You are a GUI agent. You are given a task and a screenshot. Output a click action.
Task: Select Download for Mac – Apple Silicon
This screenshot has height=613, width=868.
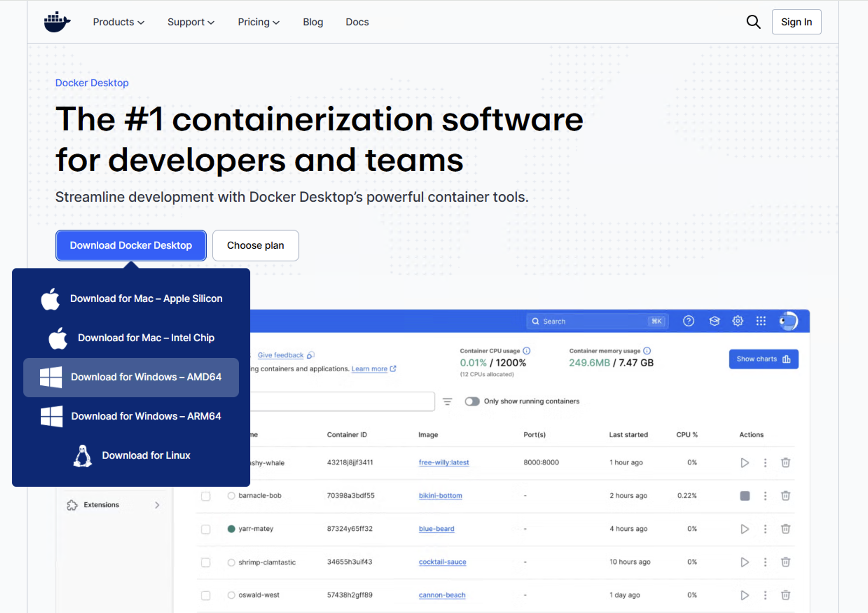[x=131, y=299]
